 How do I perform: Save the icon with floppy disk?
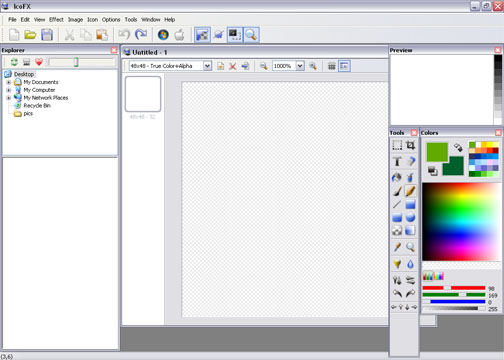[x=47, y=35]
